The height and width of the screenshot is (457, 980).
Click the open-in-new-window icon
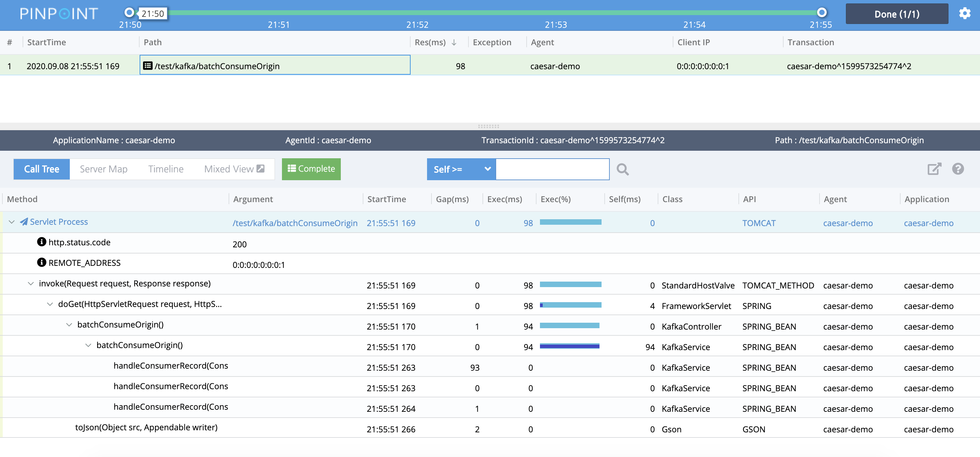coord(934,169)
